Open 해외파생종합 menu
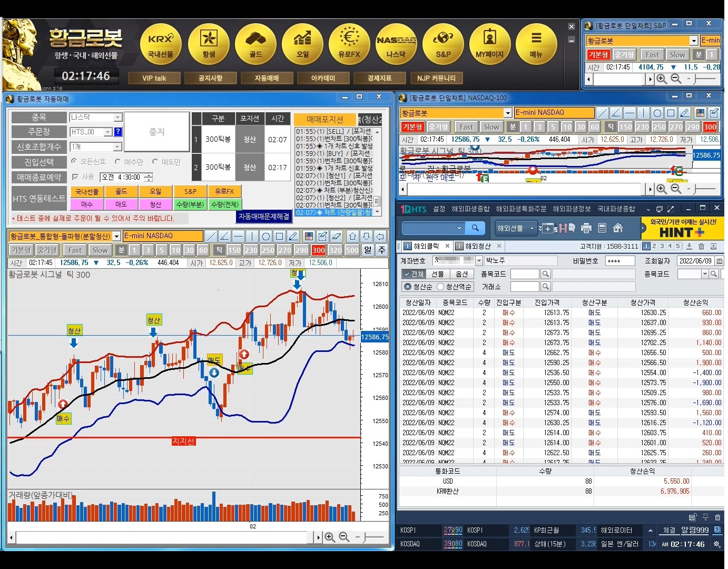 (470, 209)
